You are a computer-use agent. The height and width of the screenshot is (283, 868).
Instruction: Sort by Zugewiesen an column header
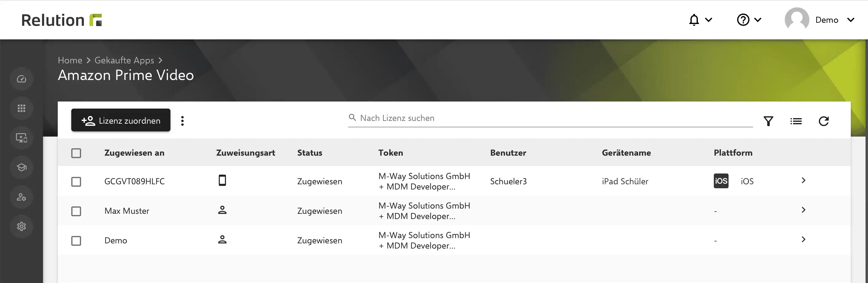[x=135, y=153]
